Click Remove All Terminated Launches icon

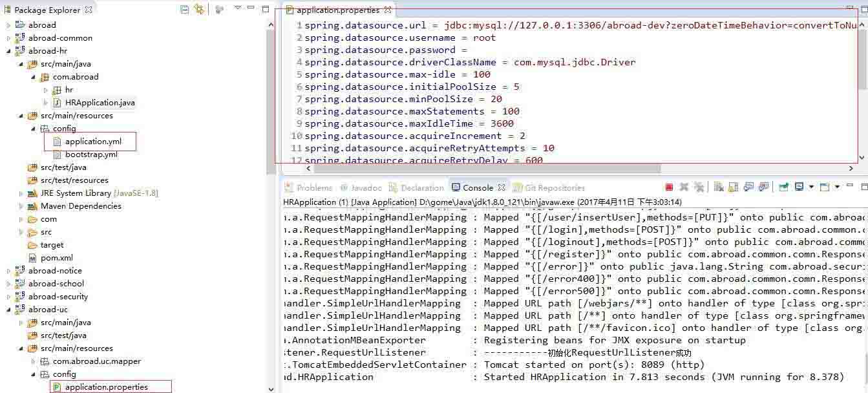pyautogui.click(x=699, y=187)
